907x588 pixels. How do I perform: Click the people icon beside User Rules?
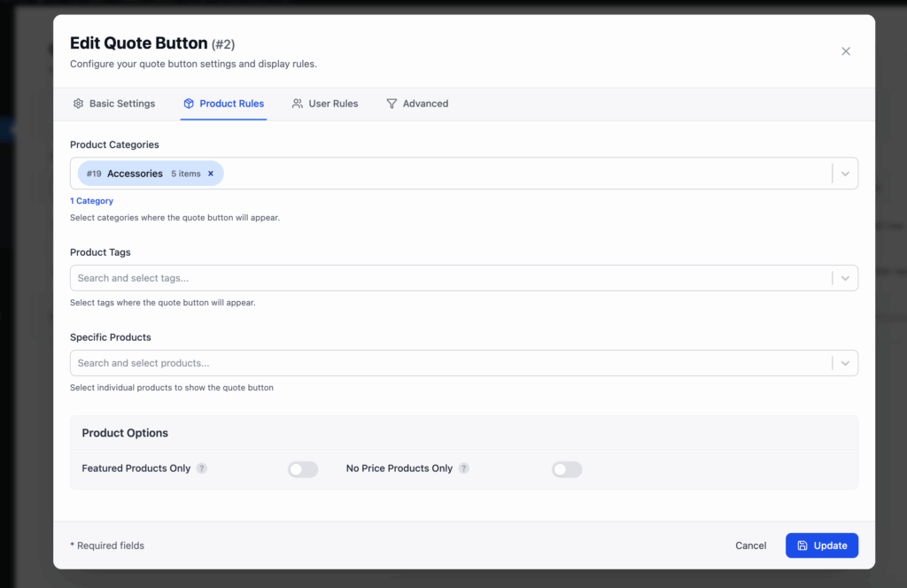click(x=298, y=104)
